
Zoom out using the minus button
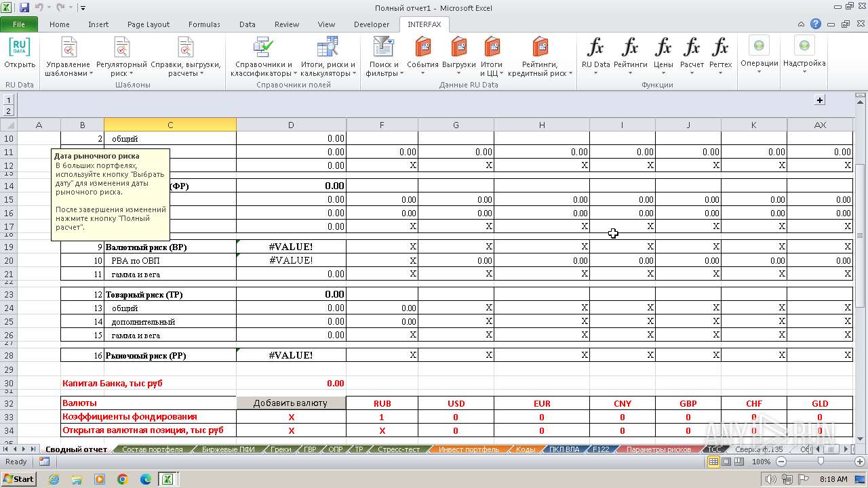click(x=781, y=462)
